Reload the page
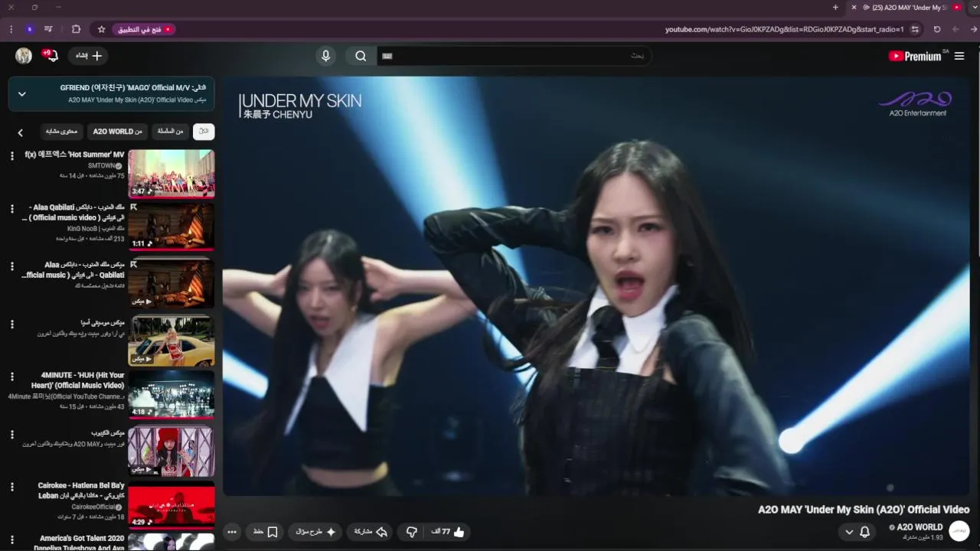980x551 pixels. (937, 29)
